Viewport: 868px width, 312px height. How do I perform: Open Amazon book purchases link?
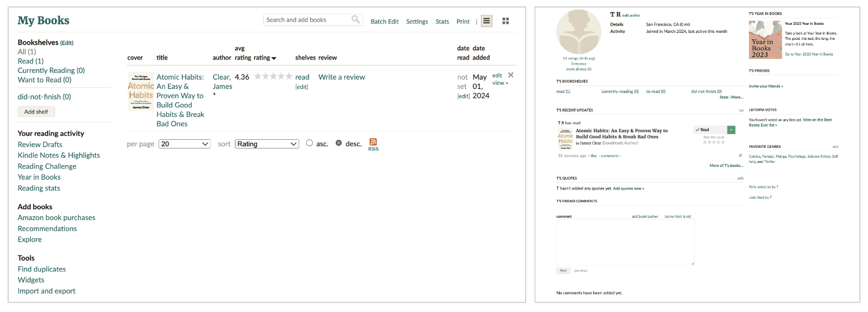57,218
